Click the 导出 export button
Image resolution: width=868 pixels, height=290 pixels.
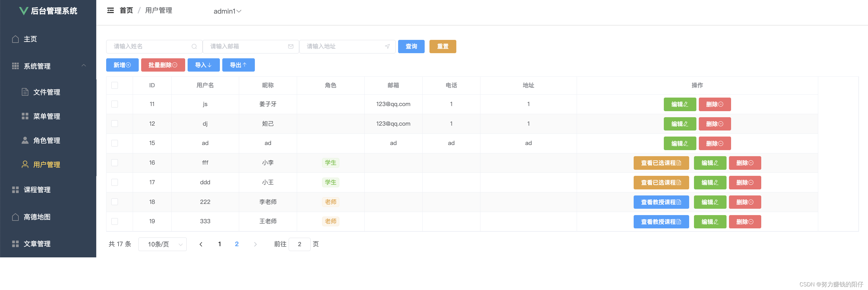238,65
